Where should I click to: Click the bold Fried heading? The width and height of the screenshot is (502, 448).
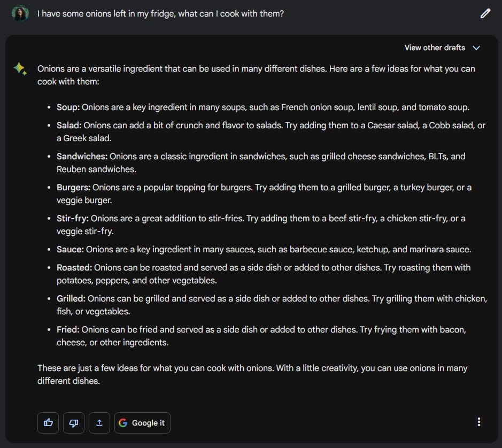tap(68, 329)
